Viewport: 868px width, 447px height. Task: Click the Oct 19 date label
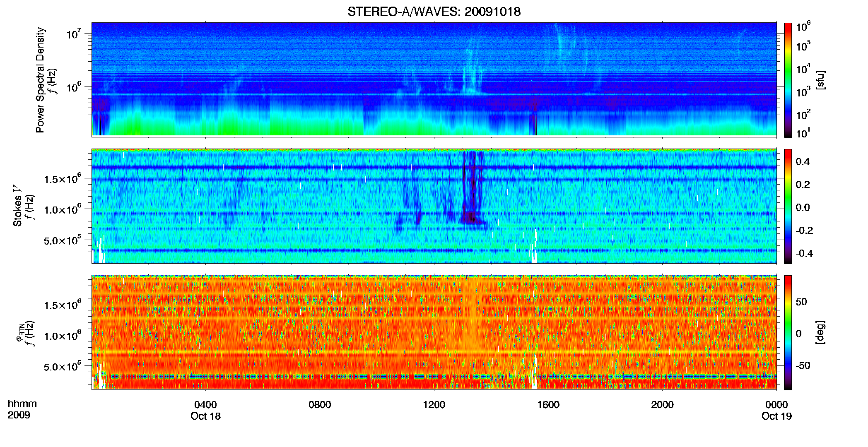pyautogui.click(x=776, y=416)
